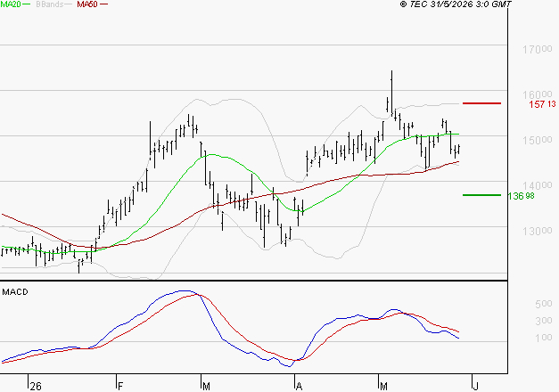Click the BBands legend label
Viewport: 559px width, 392px height.
50,4
